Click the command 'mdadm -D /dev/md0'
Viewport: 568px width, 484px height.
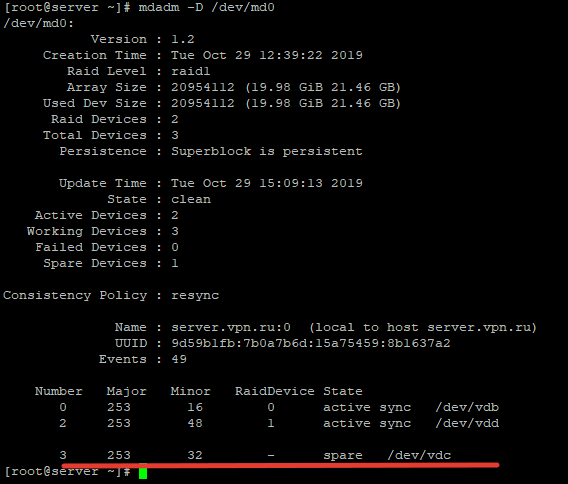[x=206, y=7]
